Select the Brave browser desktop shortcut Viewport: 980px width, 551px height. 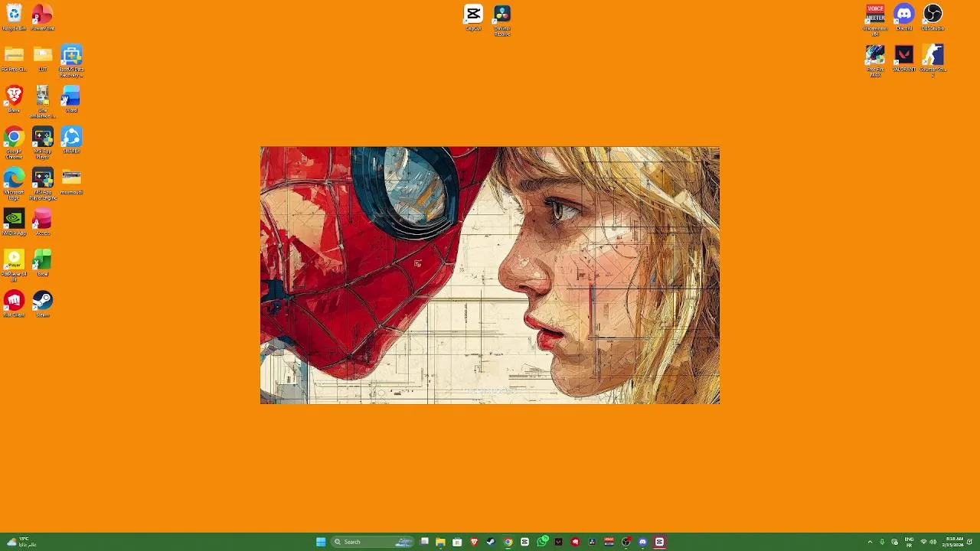14,99
